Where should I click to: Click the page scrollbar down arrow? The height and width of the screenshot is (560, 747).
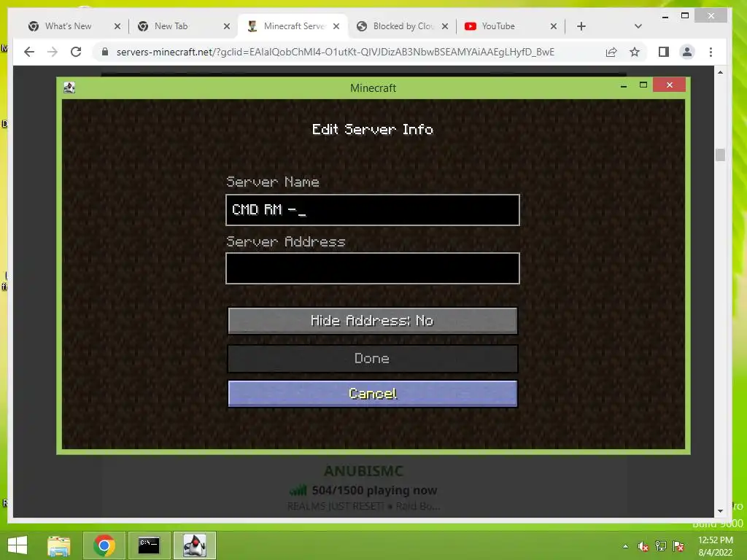point(720,511)
